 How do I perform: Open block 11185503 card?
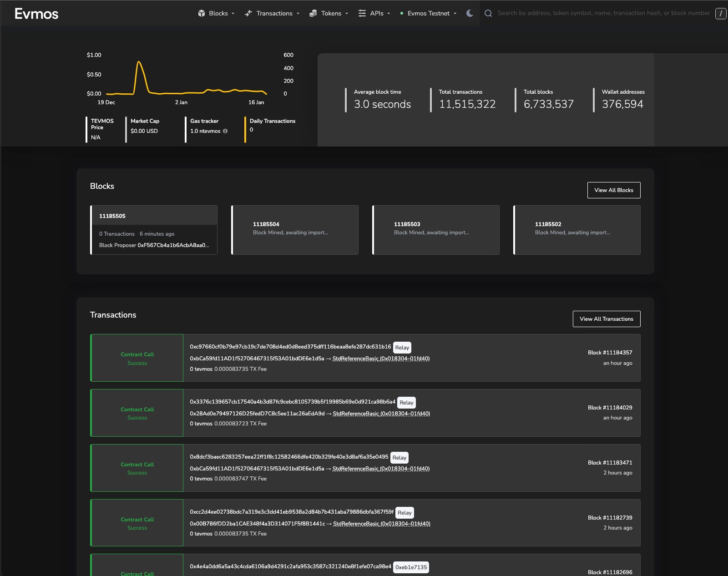point(436,230)
